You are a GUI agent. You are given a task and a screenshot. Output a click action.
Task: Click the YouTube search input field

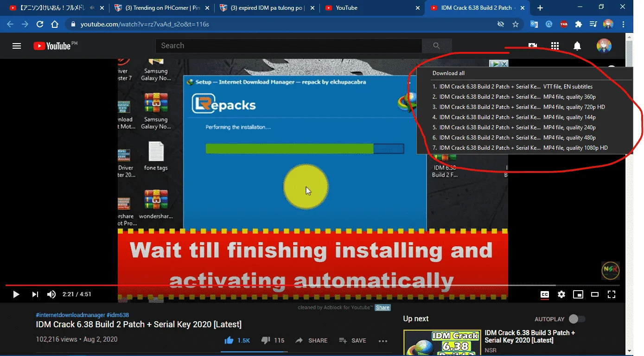(x=288, y=45)
